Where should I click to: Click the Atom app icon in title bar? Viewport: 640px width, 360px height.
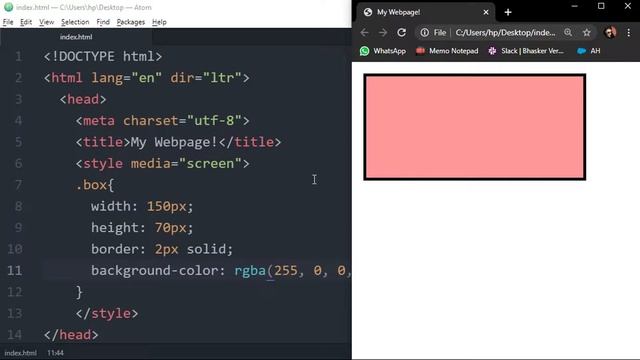[x=8, y=7]
